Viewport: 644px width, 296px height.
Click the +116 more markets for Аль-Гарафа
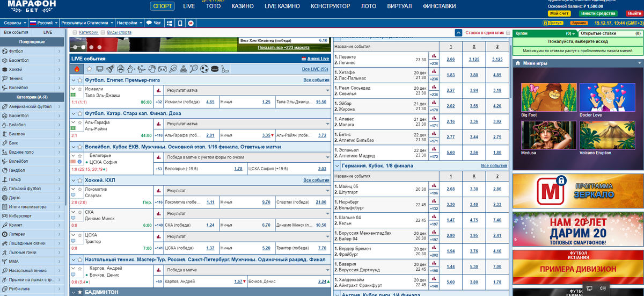(x=158, y=135)
